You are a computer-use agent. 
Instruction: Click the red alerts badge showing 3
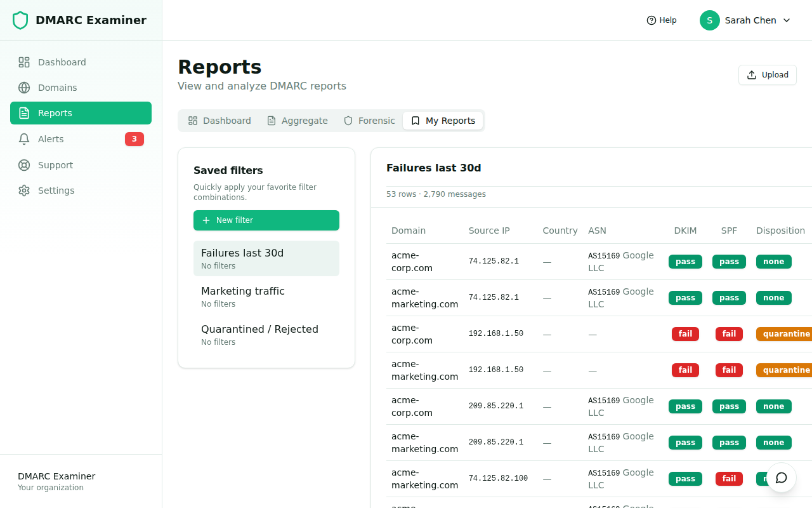click(x=134, y=139)
